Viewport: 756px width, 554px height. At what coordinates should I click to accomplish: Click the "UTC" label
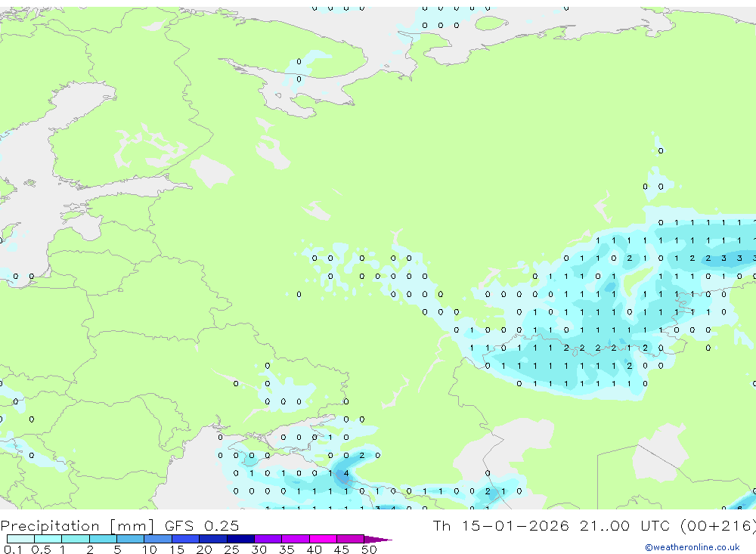point(655,525)
